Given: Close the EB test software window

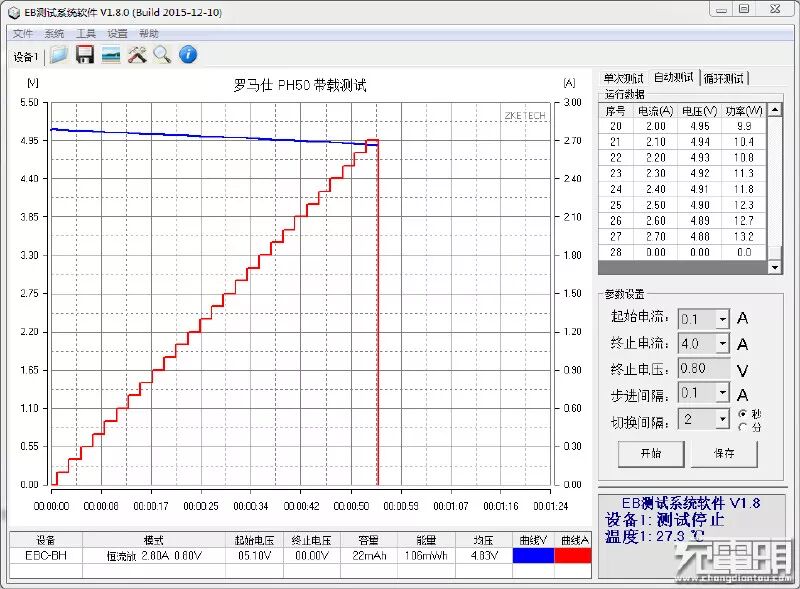Looking at the screenshot, I should pyautogui.click(x=775, y=9).
